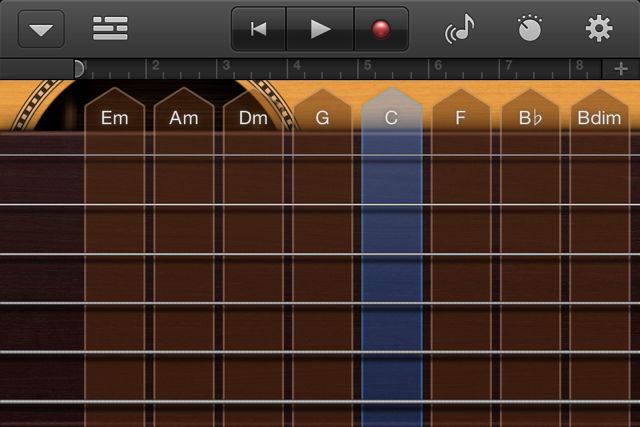Move the playhead marker at bar 1
This screenshot has height=427, width=640.
[79, 69]
